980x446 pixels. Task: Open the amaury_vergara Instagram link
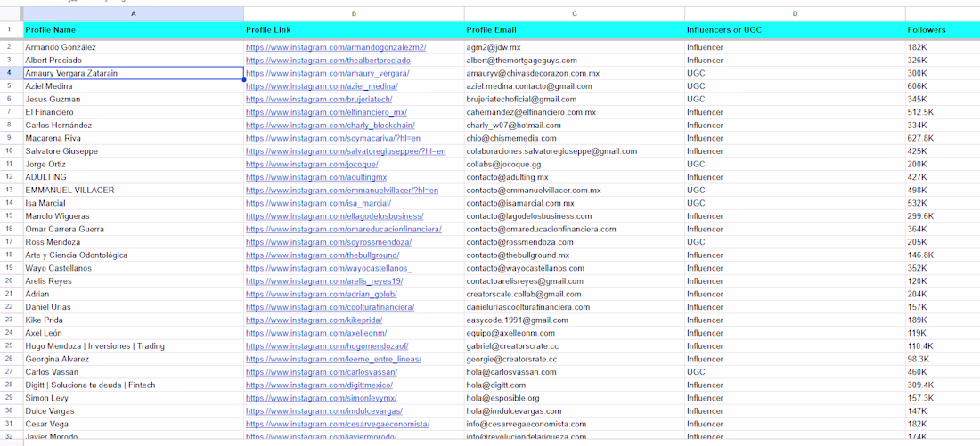coord(328,73)
